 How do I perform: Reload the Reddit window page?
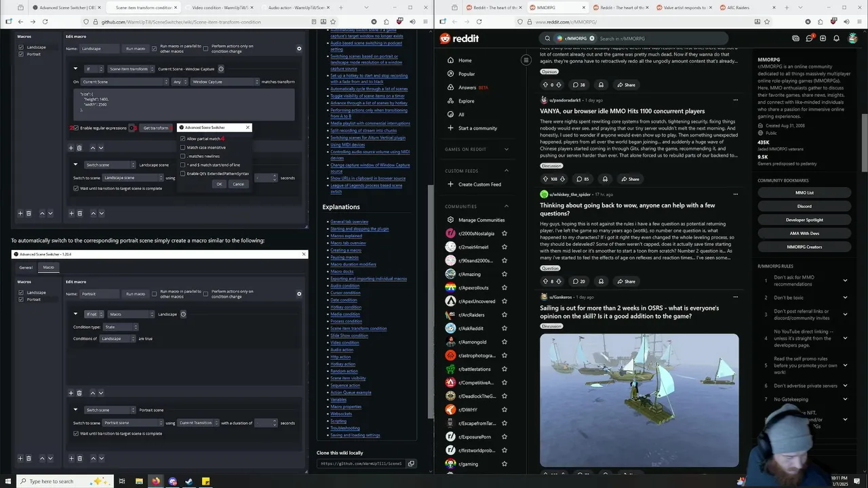coord(479,22)
